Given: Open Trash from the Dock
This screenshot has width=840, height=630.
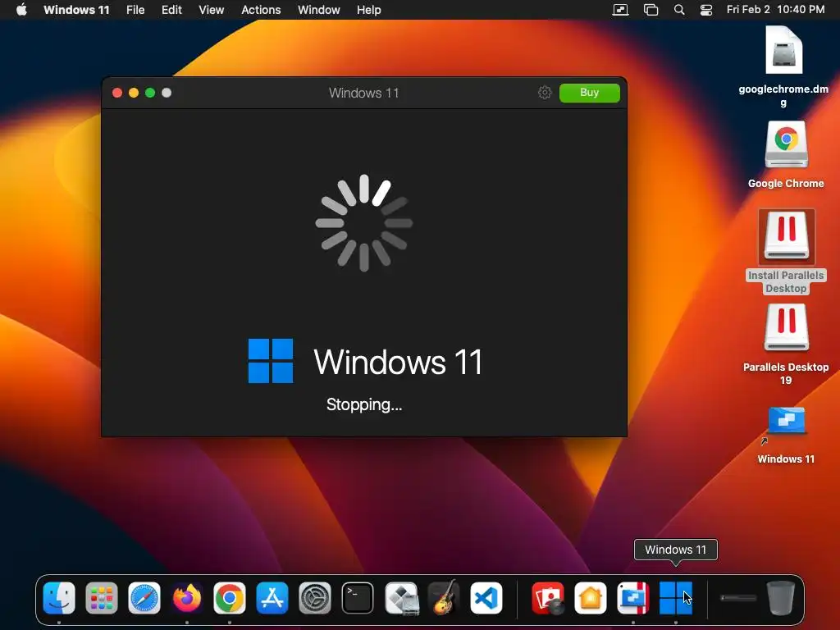Looking at the screenshot, I should click(781, 598).
